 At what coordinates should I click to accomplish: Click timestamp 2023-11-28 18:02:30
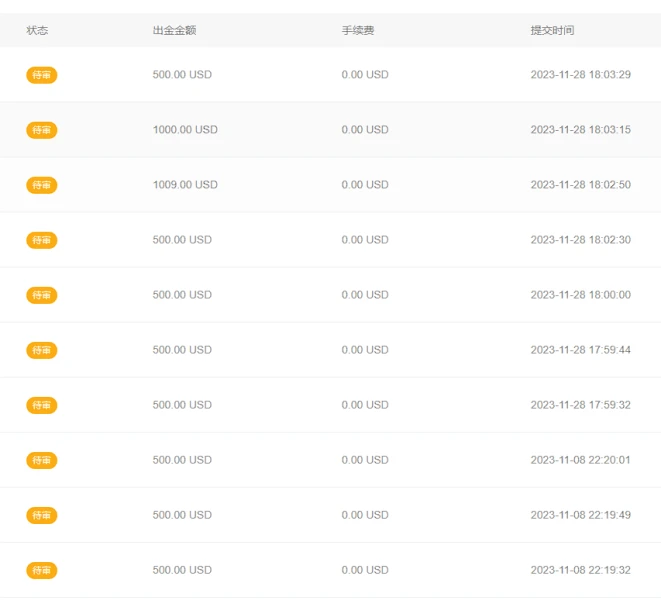(580, 240)
